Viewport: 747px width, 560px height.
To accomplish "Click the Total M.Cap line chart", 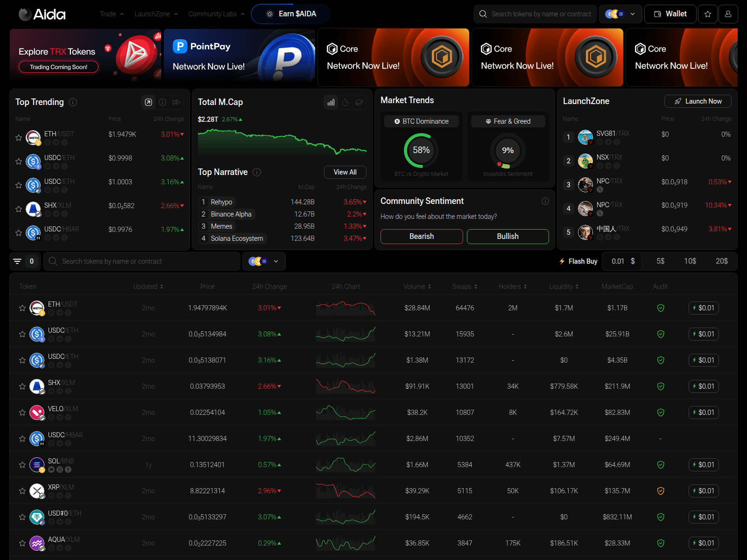I will click(x=282, y=141).
